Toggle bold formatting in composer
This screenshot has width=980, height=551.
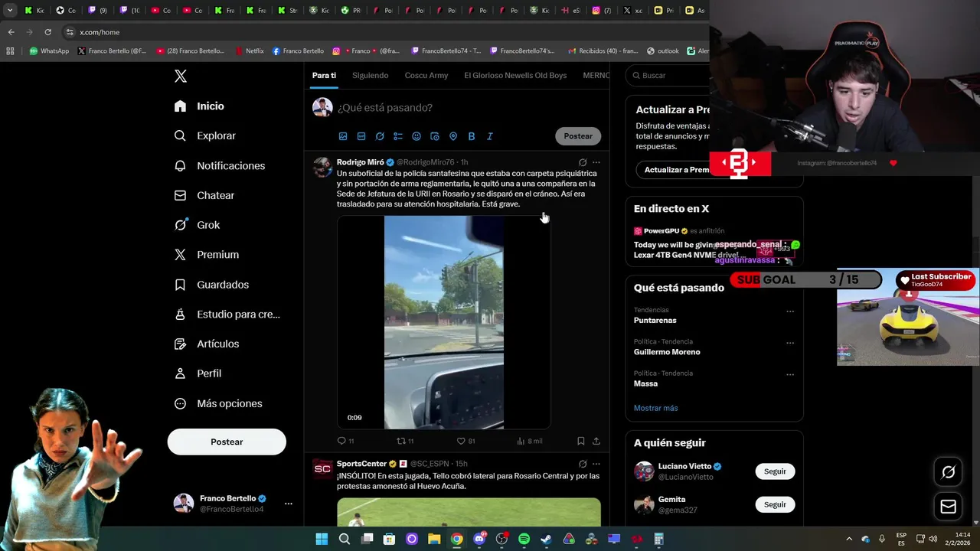tap(472, 136)
